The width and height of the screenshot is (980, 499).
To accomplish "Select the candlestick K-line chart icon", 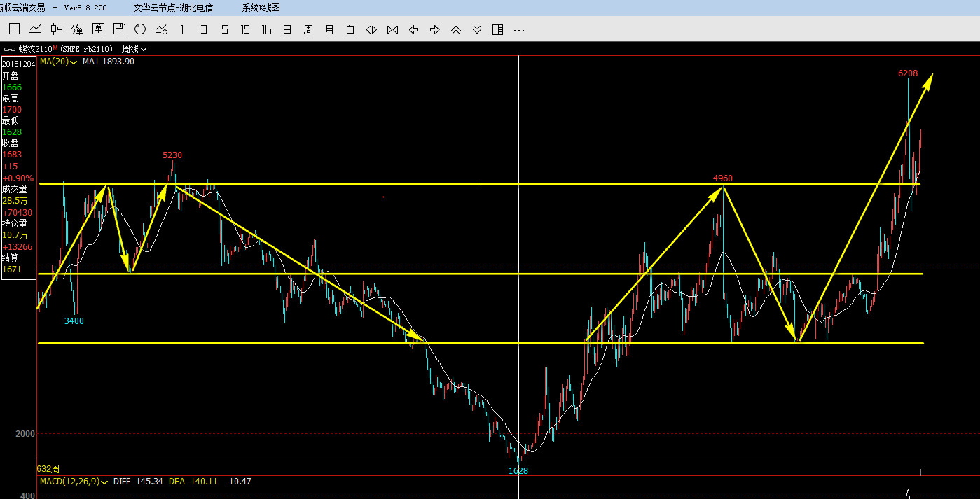I will pos(56,29).
